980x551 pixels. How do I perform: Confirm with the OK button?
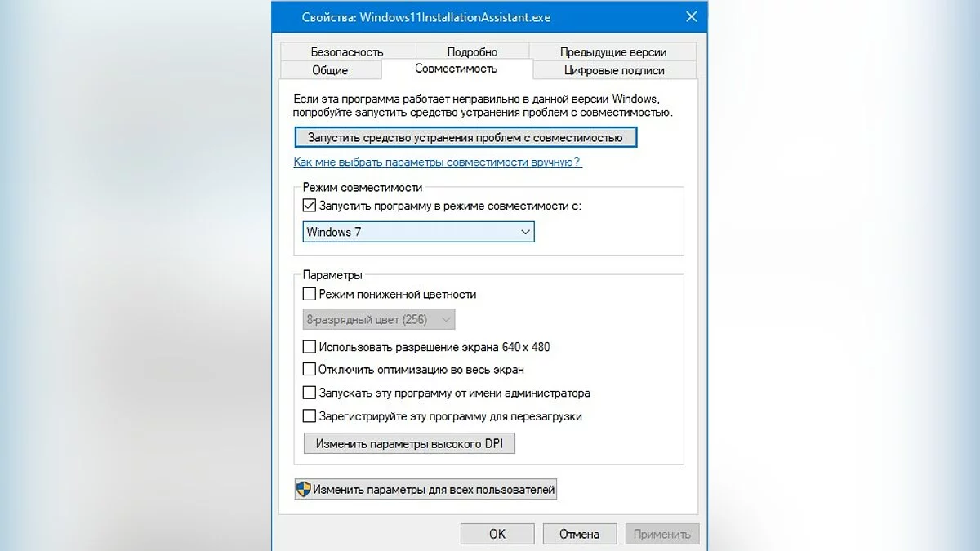coord(497,534)
